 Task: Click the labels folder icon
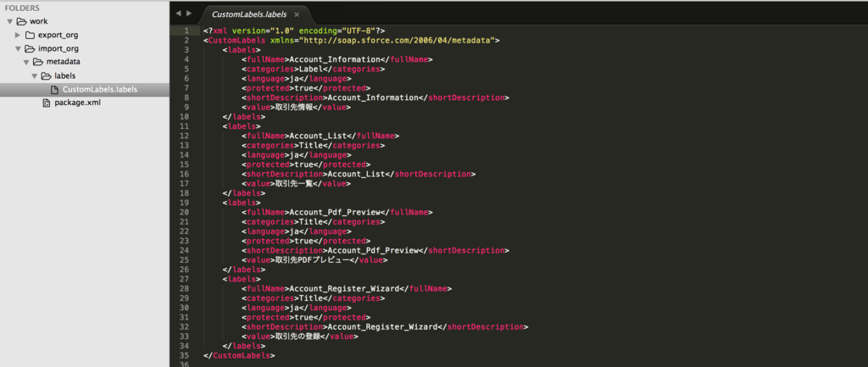47,75
